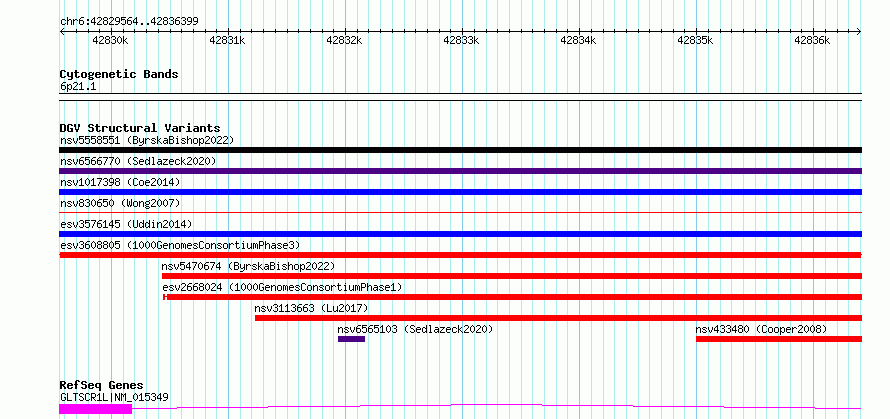890x419 pixels.
Task: Click the 42836k ruler tick label
Action: click(812, 40)
